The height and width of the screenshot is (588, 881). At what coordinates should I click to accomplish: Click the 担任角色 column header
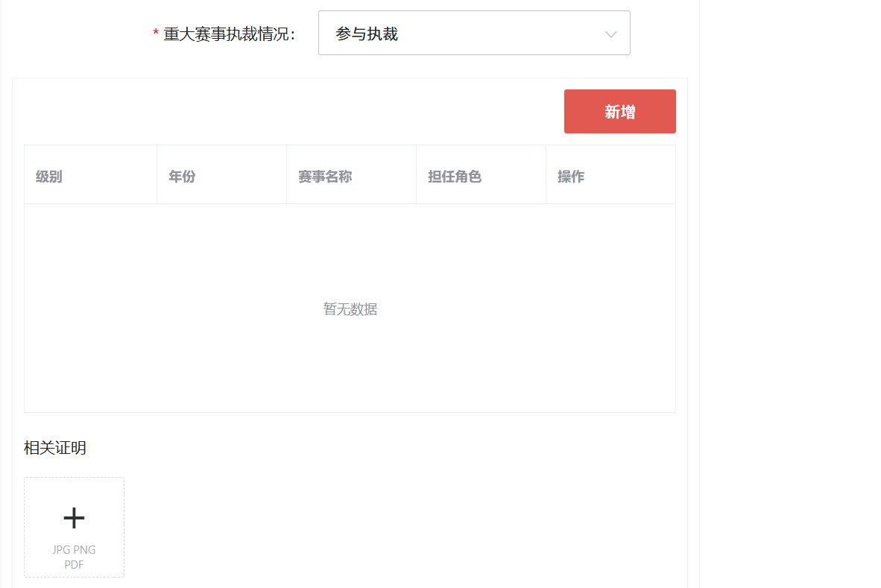[455, 177]
